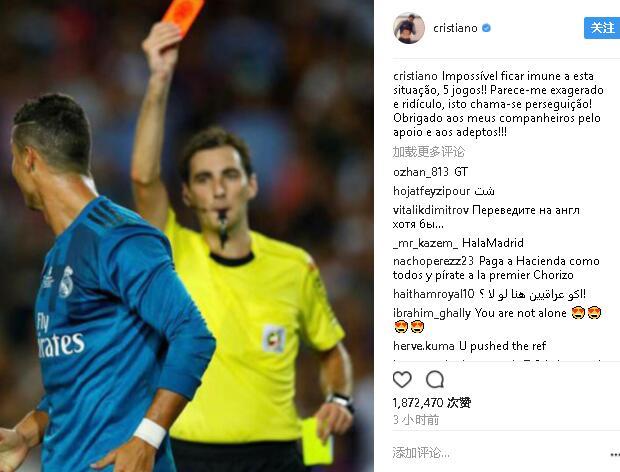Expand 加载更多评论 to load more comments

[429, 151]
